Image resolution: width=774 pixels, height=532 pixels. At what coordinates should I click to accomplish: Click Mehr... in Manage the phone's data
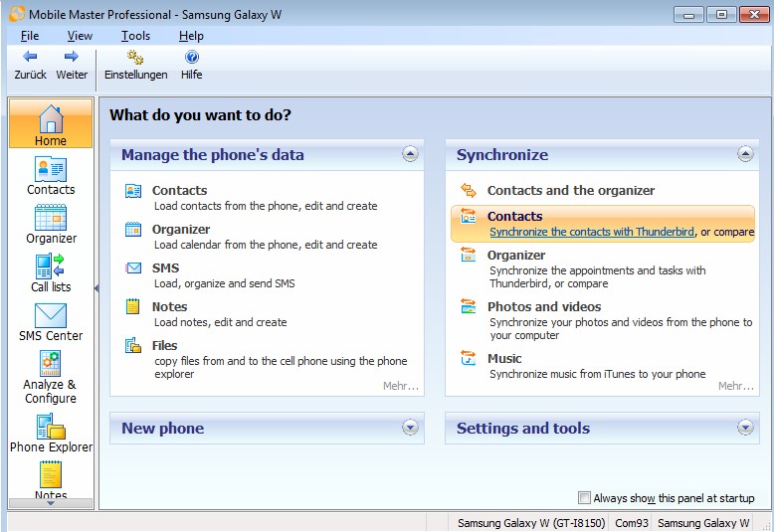[400, 386]
